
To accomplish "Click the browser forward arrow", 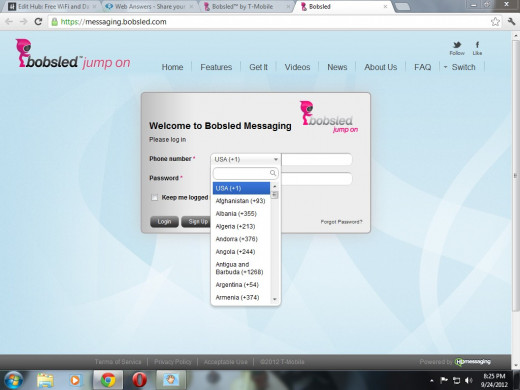I will pyautogui.click(x=23, y=22).
